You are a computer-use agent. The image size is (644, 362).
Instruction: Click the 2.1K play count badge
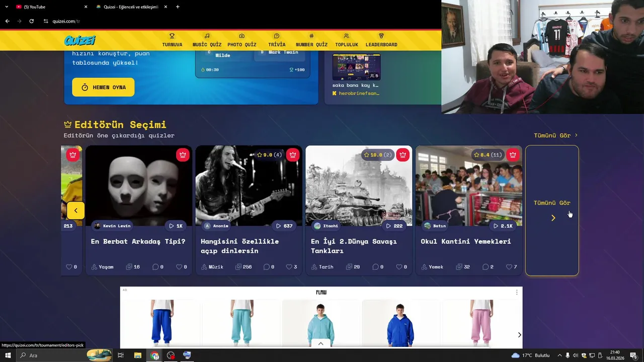pos(503,226)
